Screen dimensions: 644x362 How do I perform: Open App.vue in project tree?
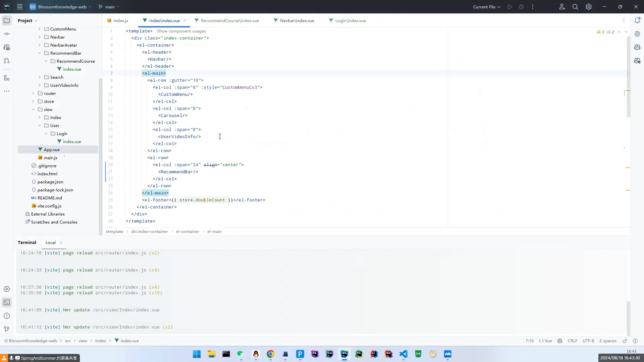(52, 150)
